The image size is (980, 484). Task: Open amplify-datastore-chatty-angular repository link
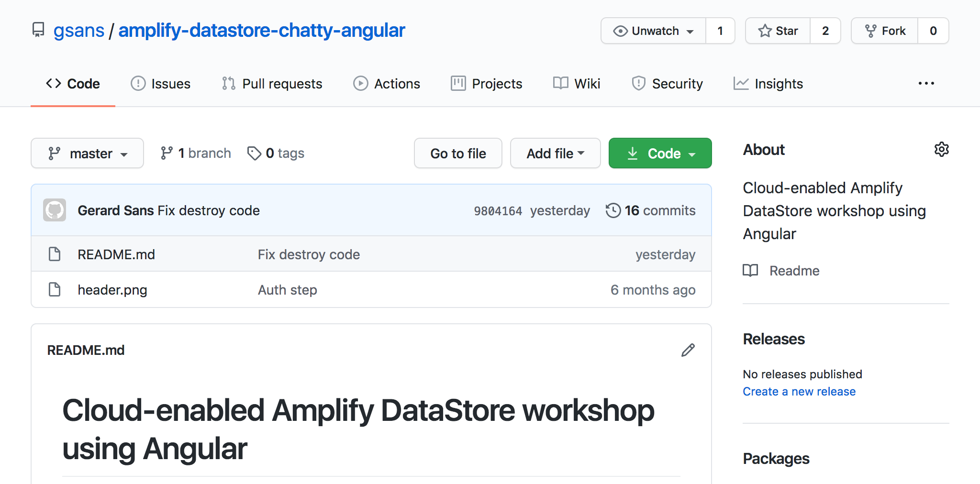pos(262,31)
